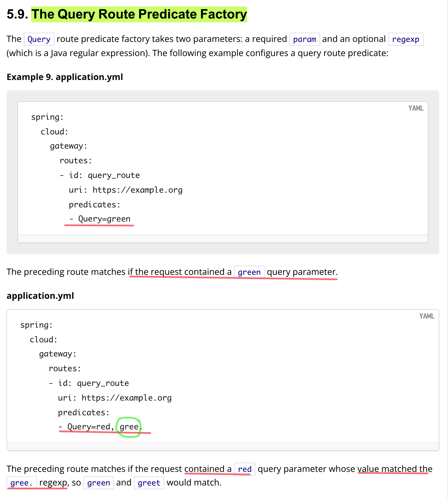
Task: Click "- id: query_route" in first code block
Action: [100, 175]
